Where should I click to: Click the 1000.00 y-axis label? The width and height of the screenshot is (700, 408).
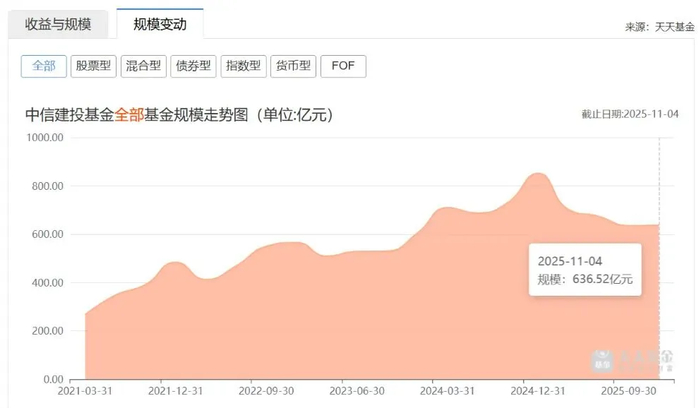[x=45, y=137]
